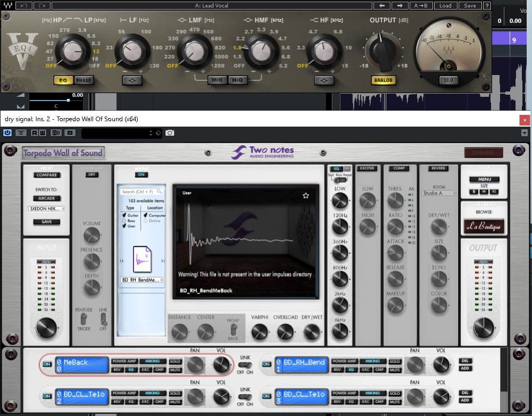Switch to ARCADE mode
Screen dimensions: 532x416
(47, 198)
